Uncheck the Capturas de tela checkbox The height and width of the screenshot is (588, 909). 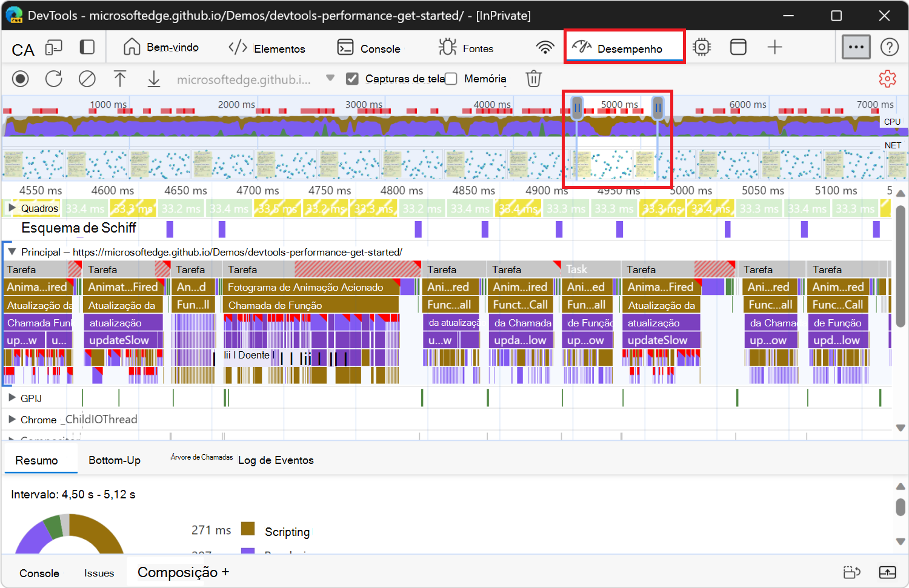[x=352, y=79]
